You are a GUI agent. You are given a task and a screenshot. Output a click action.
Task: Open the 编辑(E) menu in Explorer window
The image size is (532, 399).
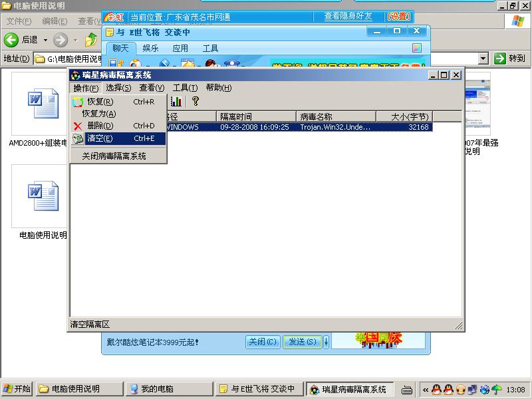tap(55, 21)
